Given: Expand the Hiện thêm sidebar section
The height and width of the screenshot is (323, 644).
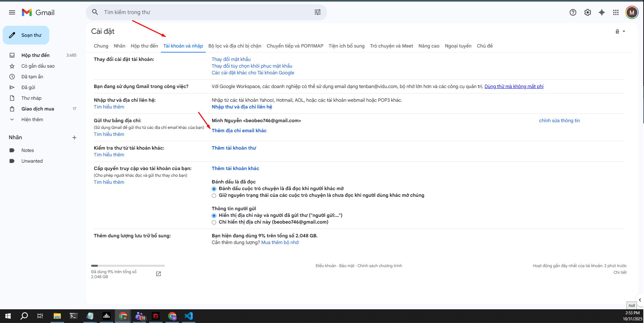Looking at the screenshot, I should pyautogui.click(x=32, y=119).
